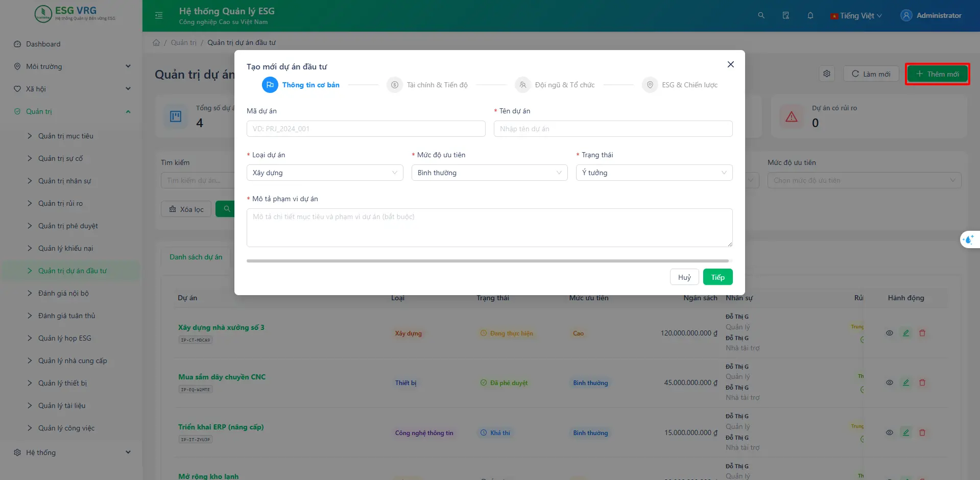Expand the Hệ thống sidebar menu

point(72,452)
